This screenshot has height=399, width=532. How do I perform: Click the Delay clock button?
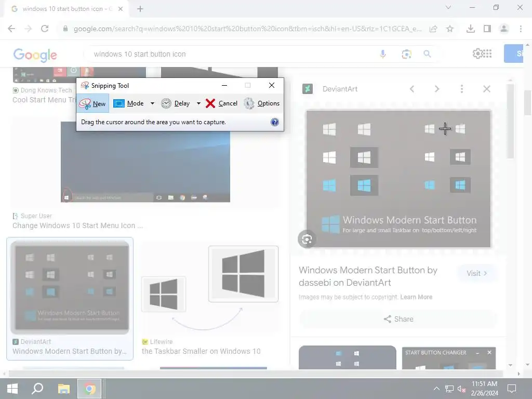point(175,103)
